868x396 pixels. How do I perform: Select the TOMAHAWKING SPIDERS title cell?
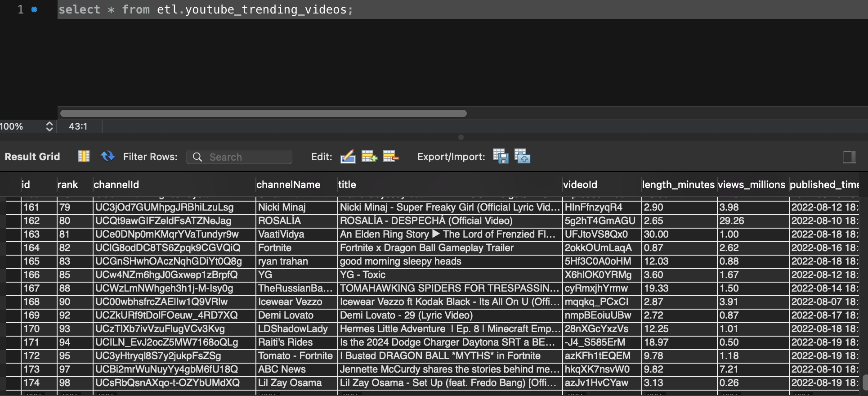(450, 288)
